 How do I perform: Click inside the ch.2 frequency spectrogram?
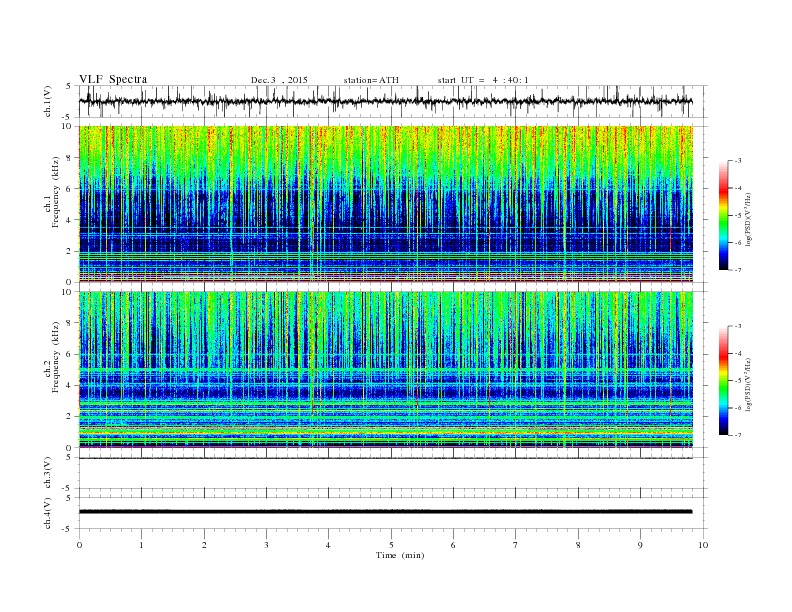point(386,369)
